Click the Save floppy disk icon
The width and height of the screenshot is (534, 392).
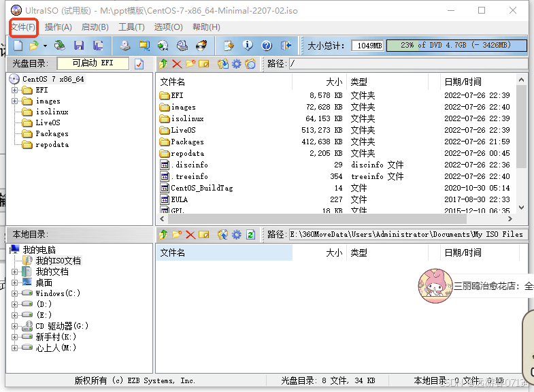pos(79,46)
